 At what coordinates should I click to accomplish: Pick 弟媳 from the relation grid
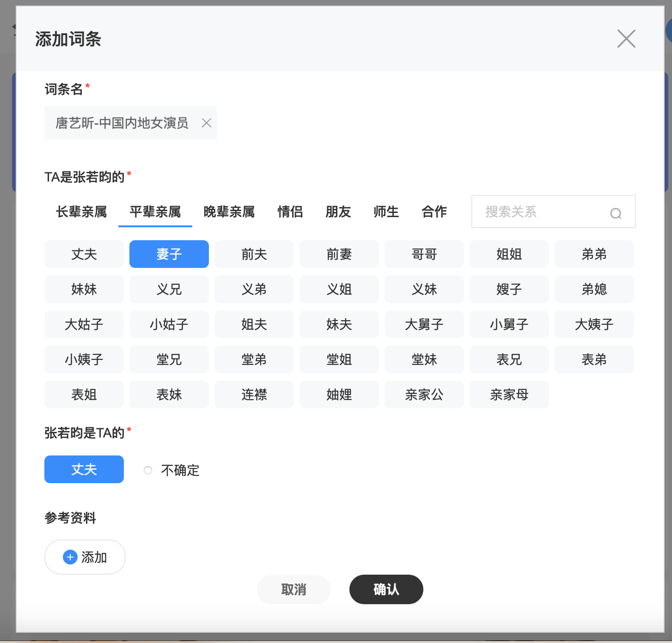click(x=594, y=289)
